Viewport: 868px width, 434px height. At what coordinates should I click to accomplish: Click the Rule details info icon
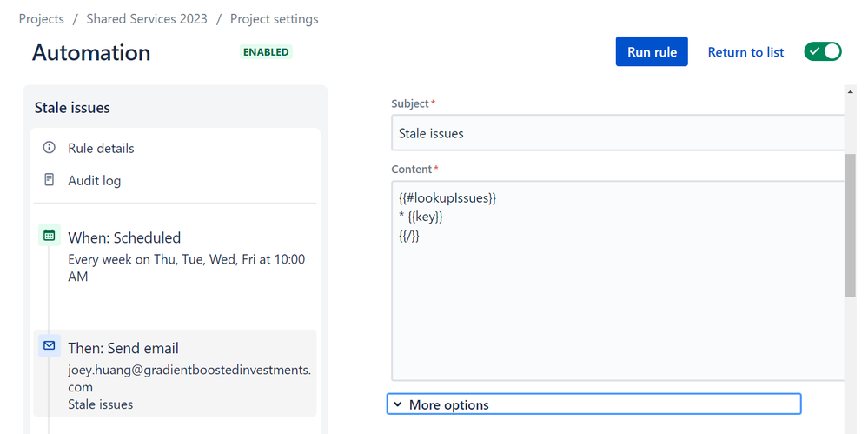point(49,148)
